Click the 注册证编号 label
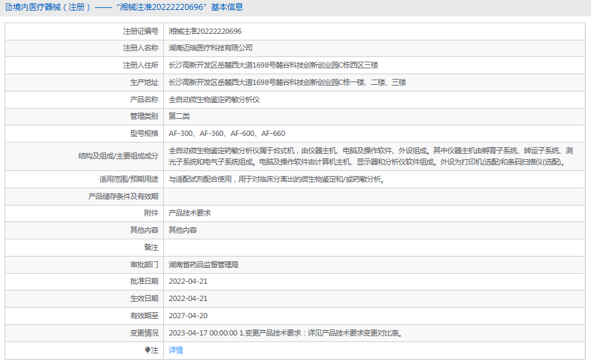 pos(141,31)
